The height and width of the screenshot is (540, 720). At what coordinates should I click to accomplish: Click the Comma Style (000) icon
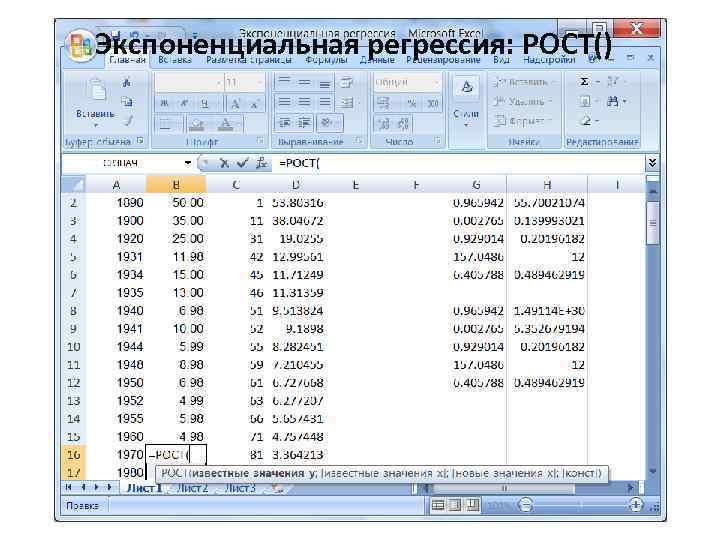(433, 103)
